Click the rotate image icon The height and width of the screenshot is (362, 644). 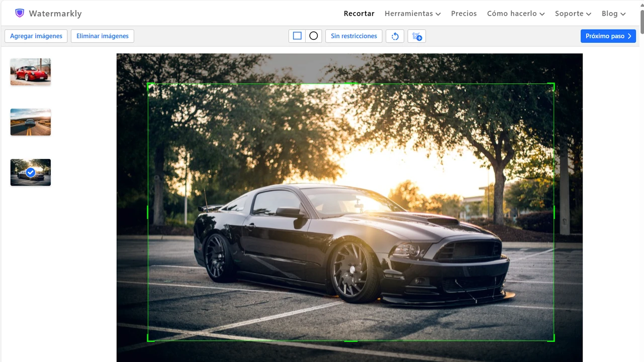tap(395, 36)
